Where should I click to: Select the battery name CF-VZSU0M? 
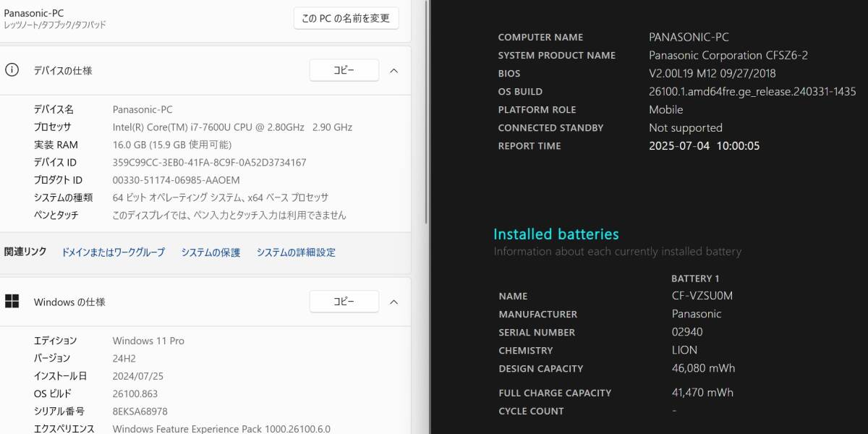(x=702, y=295)
